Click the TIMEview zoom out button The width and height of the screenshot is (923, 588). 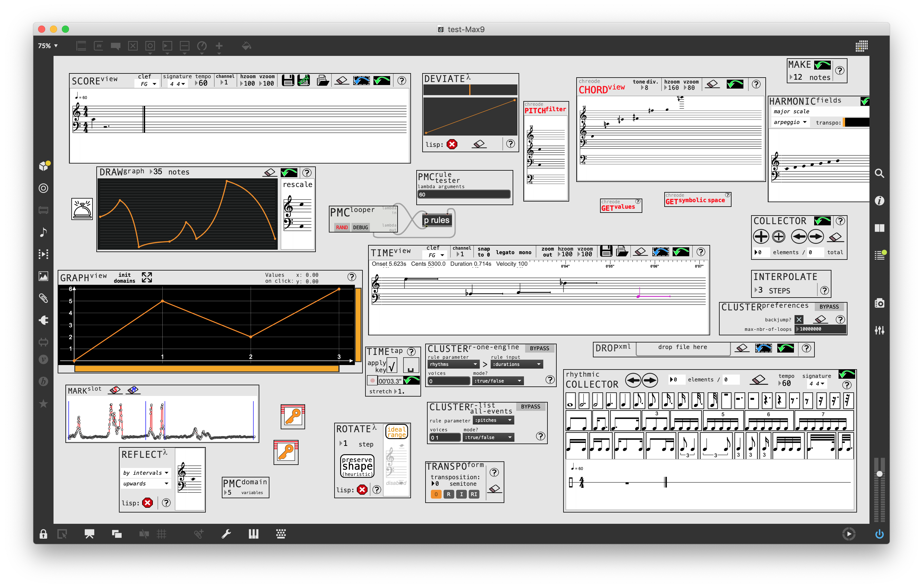(547, 252)
